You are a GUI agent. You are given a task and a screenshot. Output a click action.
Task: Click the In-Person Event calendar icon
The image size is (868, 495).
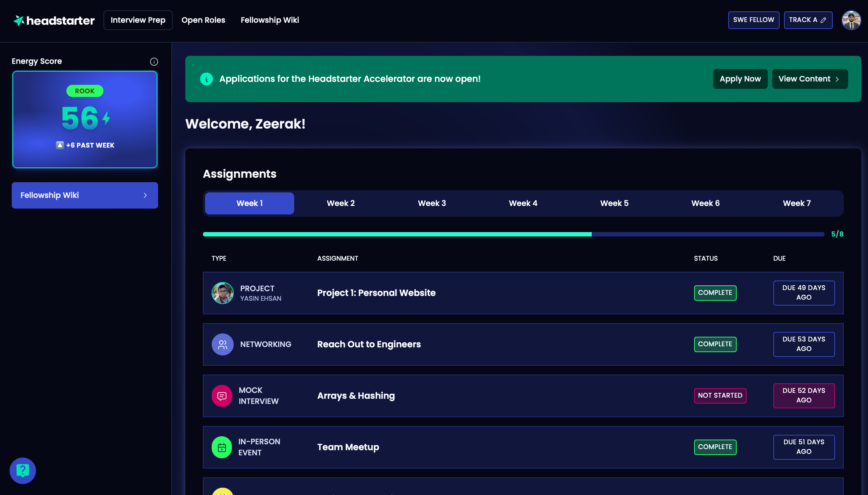[x=221, y=447]
